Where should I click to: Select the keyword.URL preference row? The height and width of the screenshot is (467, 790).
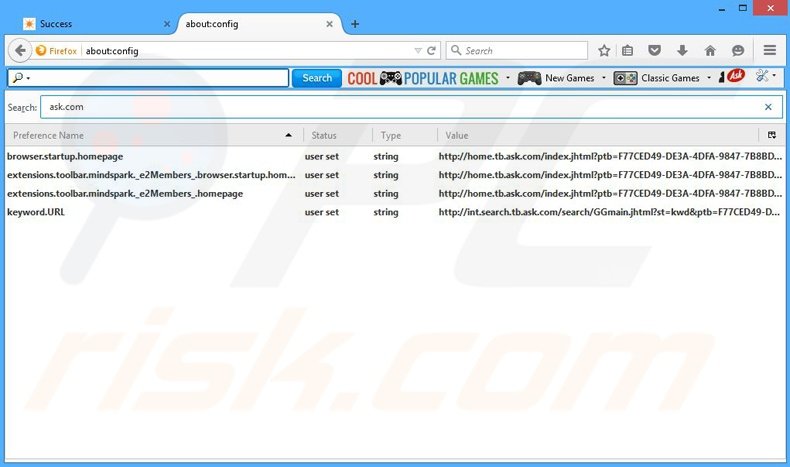pyautogui.click(x=394, y=212)
